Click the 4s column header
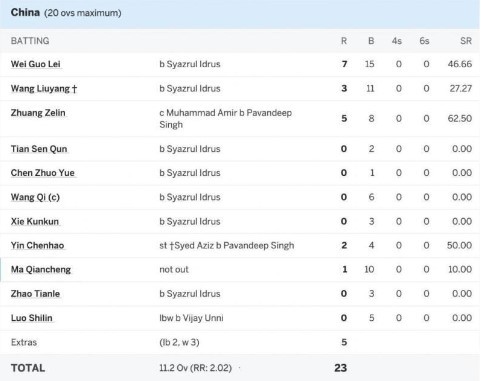Image resolution: width=481 pixels, height=381 pixels. (x=397, y=41)
